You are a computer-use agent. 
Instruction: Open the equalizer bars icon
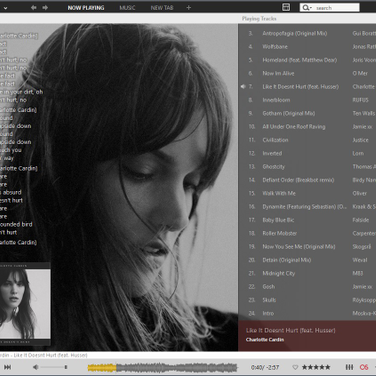pos(349,367)
